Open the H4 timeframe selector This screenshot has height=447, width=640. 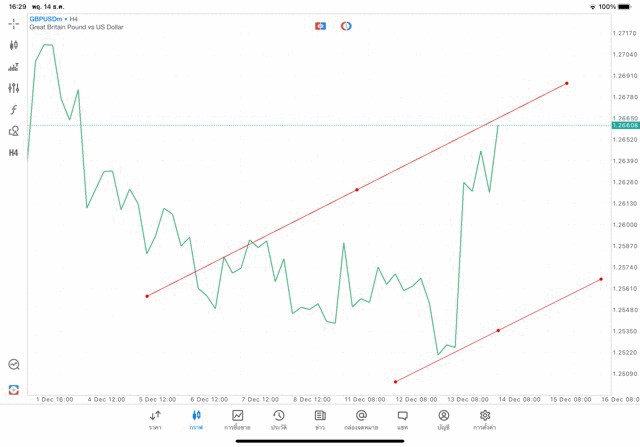pyautogui.click(x=14, y=153)
